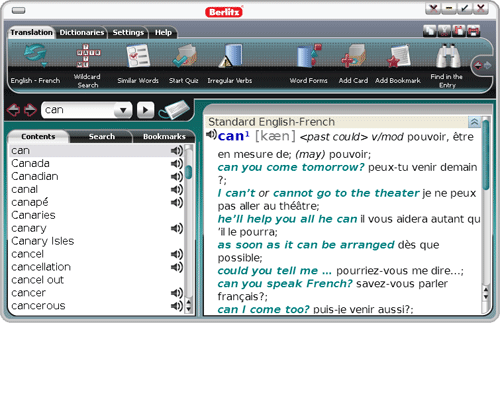Image resolution: width=500 pixels, height=405 pixels.
Task: Play audio for 'cancerous' in list
Action: [x=177, y=306]
